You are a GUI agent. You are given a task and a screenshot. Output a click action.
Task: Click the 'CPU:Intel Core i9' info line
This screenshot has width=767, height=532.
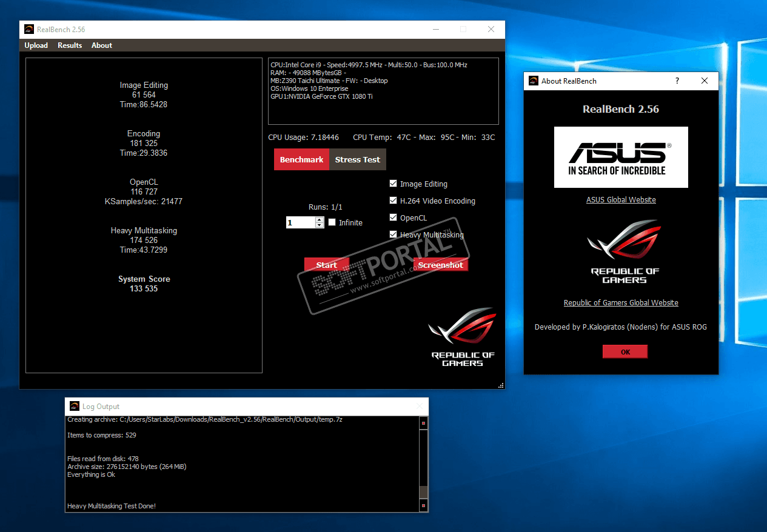pos(369,65)
